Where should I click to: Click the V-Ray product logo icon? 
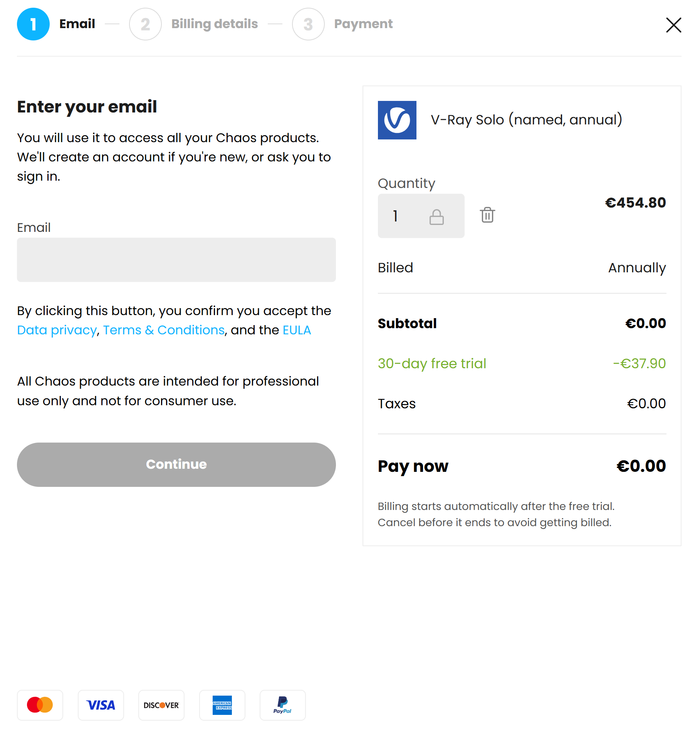pos(397,120)
